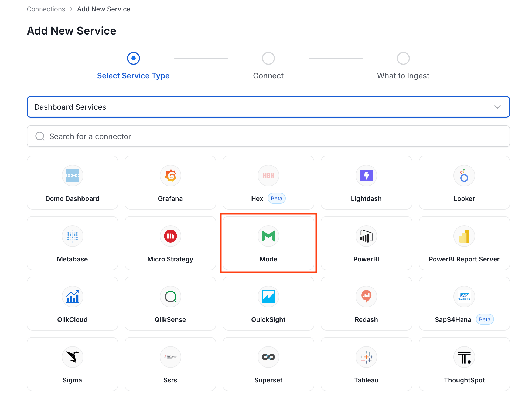Click the Tableau card label

click(366, 380)
